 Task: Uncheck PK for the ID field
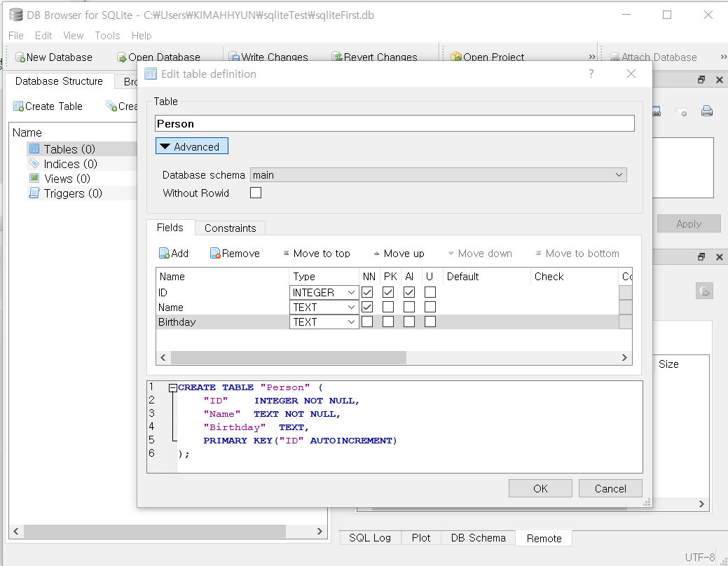(x=388, y=293)
